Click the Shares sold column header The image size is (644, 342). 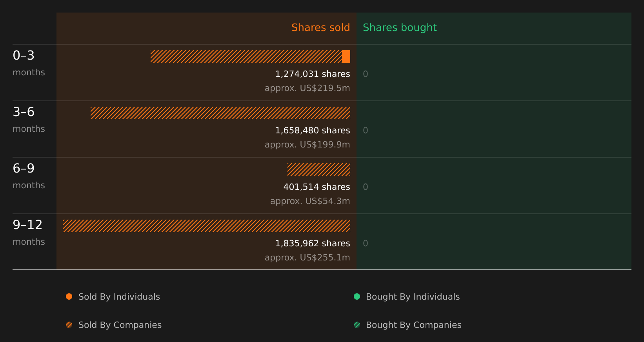click(320, 27)
